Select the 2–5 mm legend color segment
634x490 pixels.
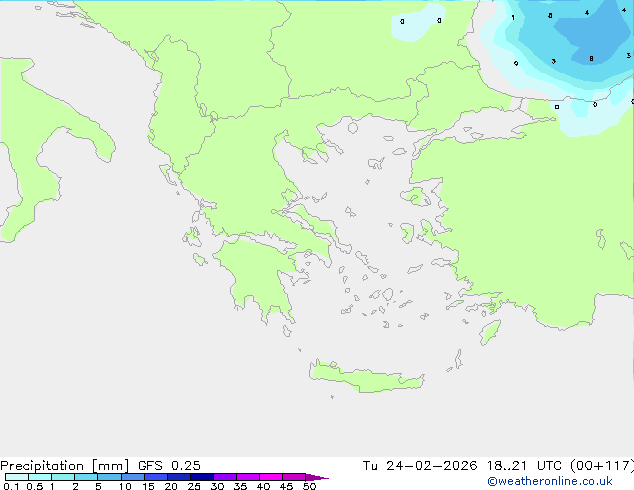click(x=86, y=477)
